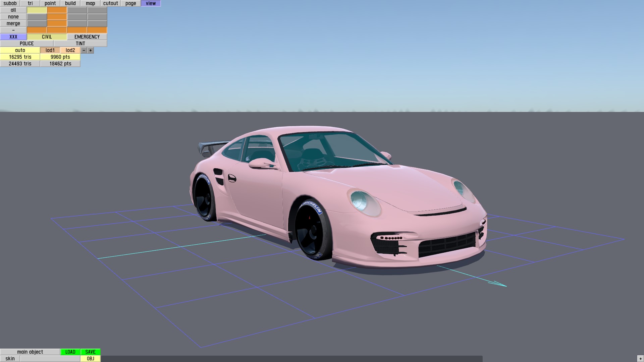Open the build tab
Screen dimensions: 644x362
(70, 3)
